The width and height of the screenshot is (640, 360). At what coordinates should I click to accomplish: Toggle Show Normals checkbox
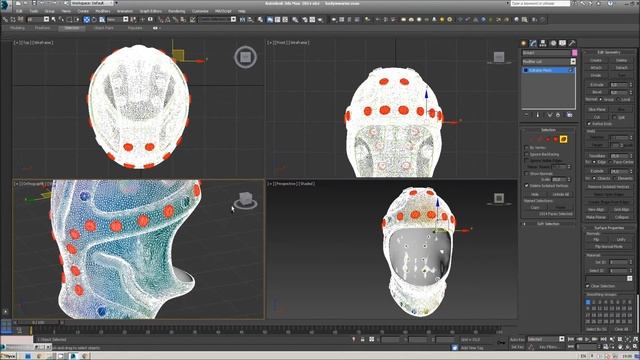(x=527, y=173)
